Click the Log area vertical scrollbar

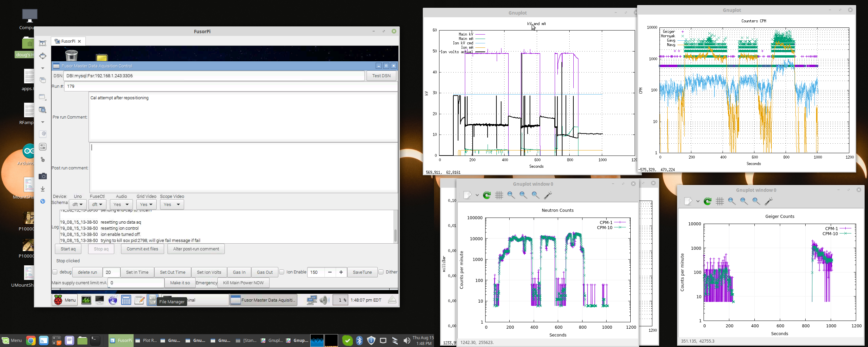[x=395, y=226]
